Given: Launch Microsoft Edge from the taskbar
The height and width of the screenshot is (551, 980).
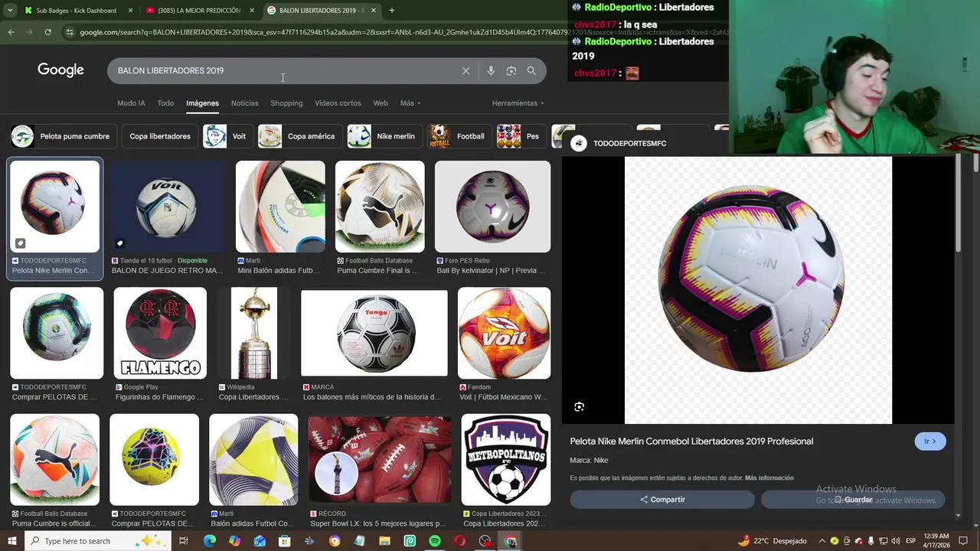Looking at the screenshot, I should pyautogui.click(x=209, y=541).
